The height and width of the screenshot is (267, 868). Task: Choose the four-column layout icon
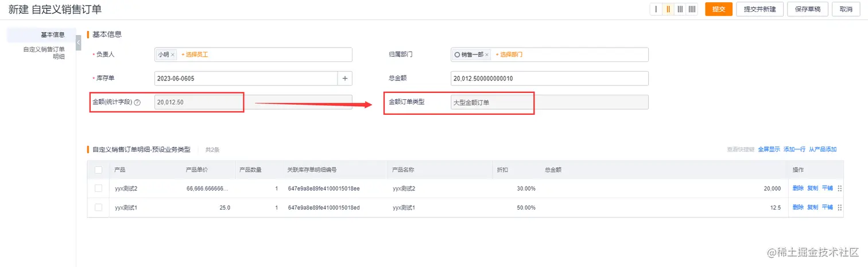(x=692, y=9)
